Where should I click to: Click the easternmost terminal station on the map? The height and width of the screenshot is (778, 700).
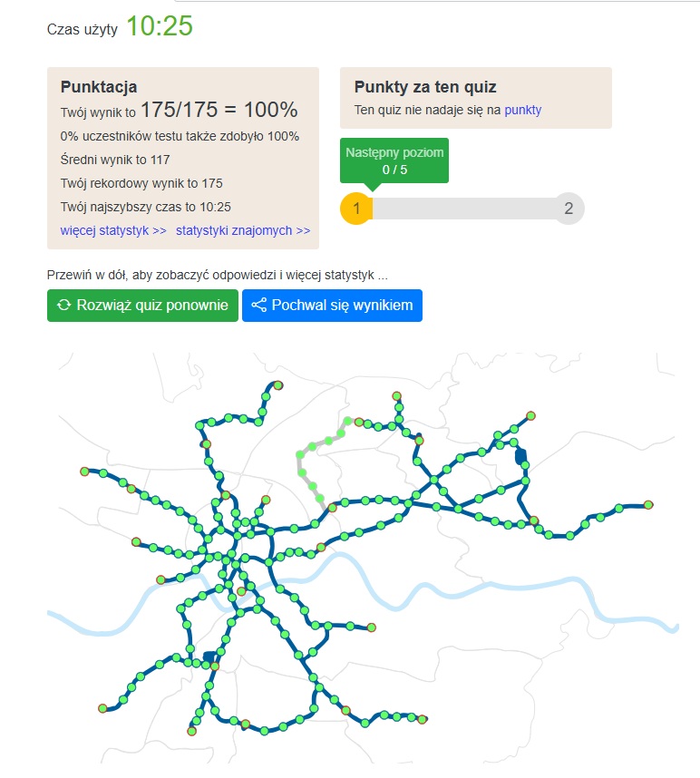(649, 504)
